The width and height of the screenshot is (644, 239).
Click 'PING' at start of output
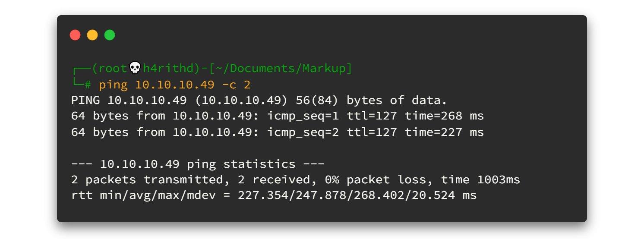pyautogui.click(x=85, y=101)
